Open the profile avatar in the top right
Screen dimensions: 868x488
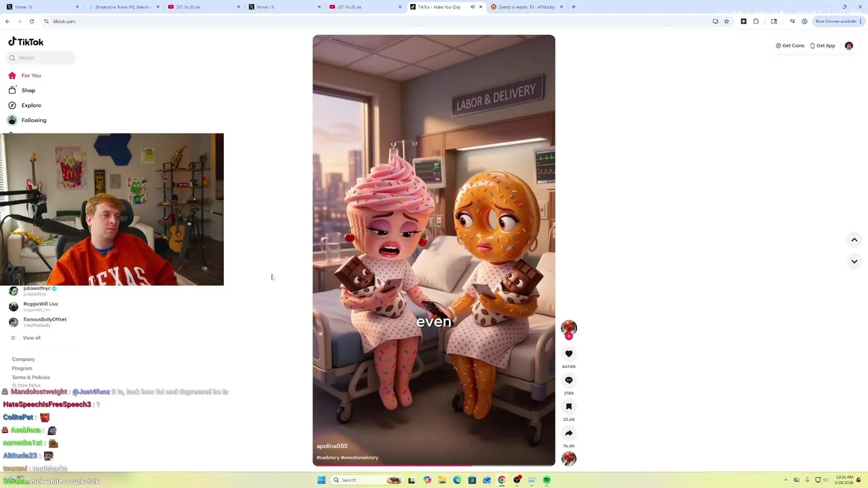coord(849,45)
